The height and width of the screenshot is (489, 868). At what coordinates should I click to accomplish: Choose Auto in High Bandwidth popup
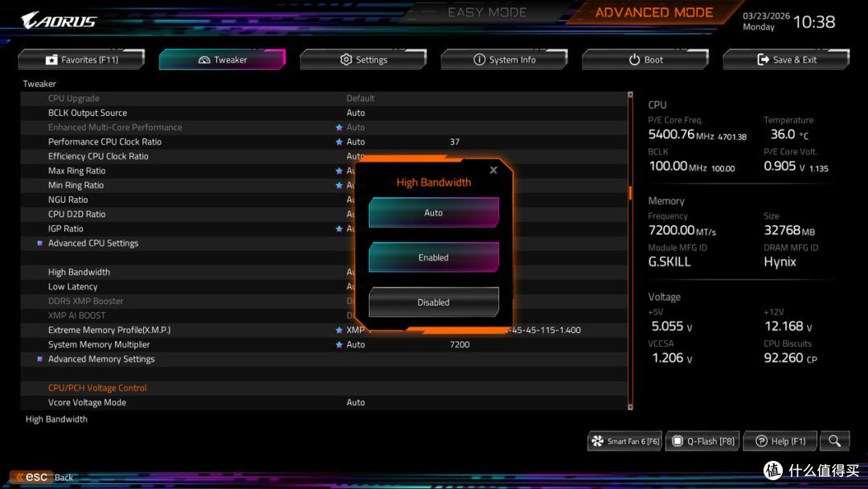coord(433,212)
